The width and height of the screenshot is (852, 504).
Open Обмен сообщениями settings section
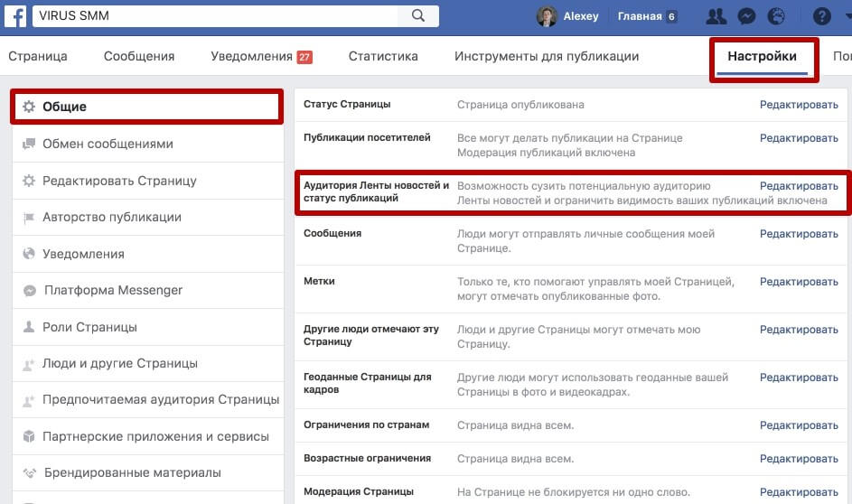148,144
